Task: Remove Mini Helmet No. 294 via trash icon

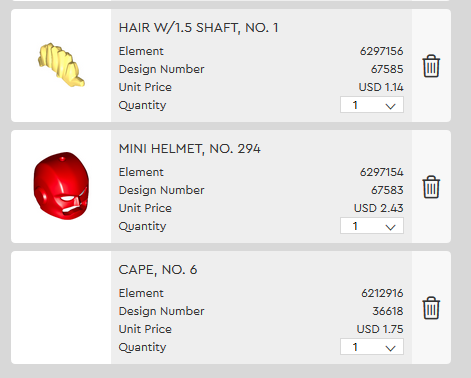Action: [431, 187]
